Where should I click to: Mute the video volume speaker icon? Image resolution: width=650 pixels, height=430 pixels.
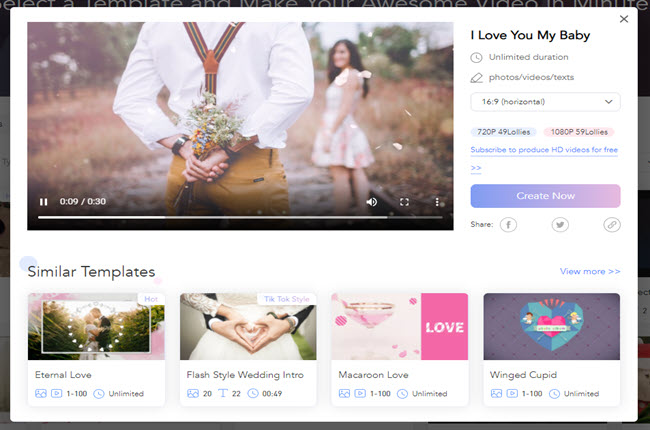click(x=372, y=202)
